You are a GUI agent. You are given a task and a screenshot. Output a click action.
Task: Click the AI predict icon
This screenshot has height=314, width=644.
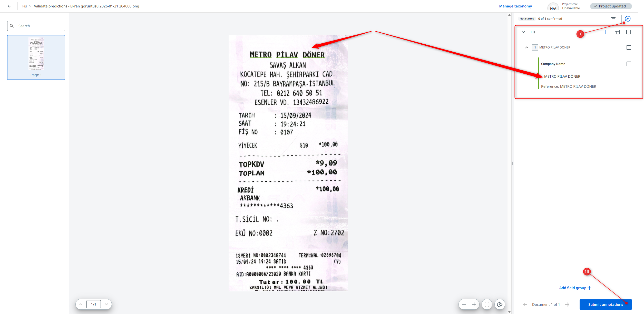click(628, 19)
